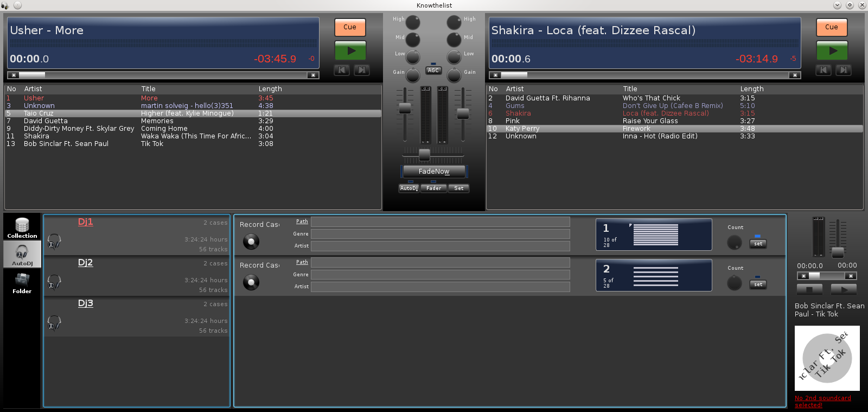Toggle the Fader button in mixer
This screenshot has width=868, height=412.
[433, 188]
